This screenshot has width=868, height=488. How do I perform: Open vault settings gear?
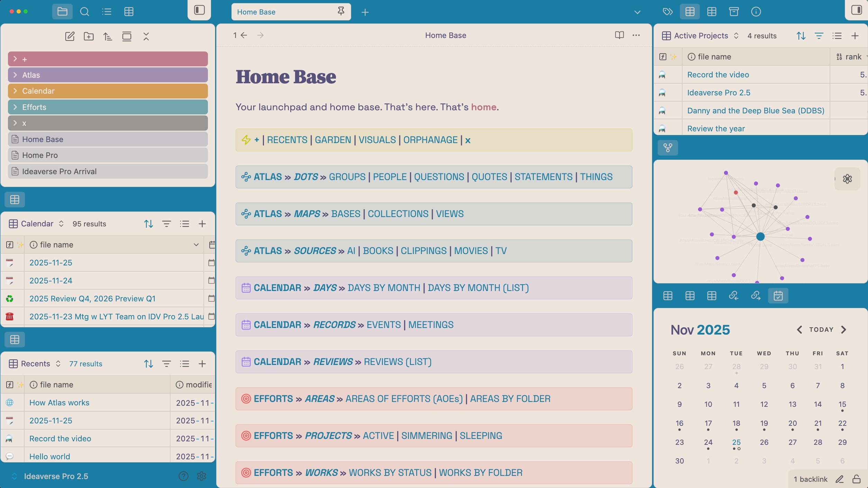click(x=201, y=476)
